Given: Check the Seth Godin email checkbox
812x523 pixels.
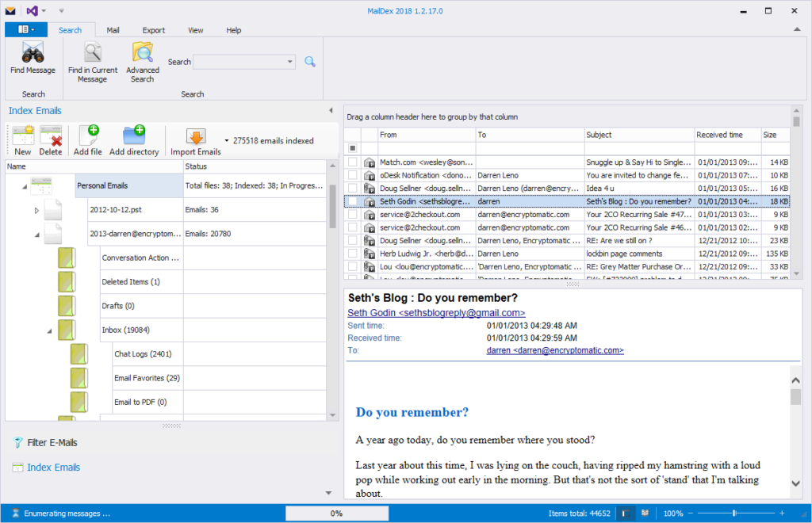Looking at the screenshot, I should pyautogui.click(x=352, y=200).
